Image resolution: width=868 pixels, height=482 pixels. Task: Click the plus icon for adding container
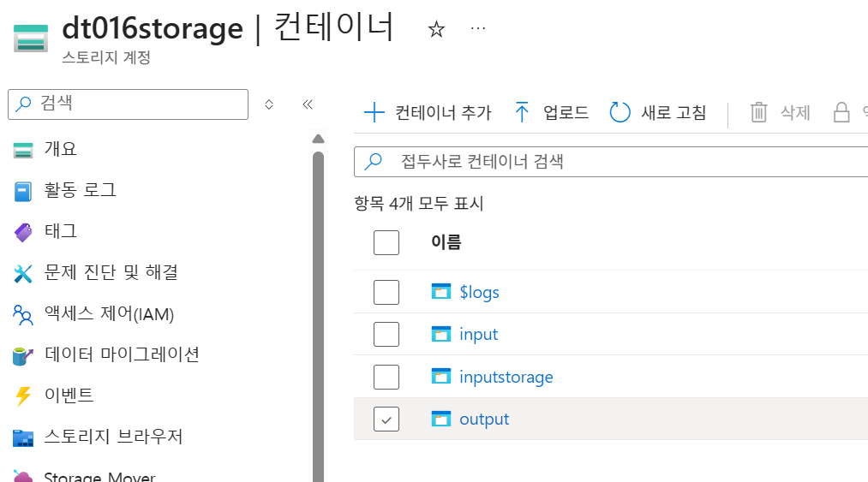point(374,112)
